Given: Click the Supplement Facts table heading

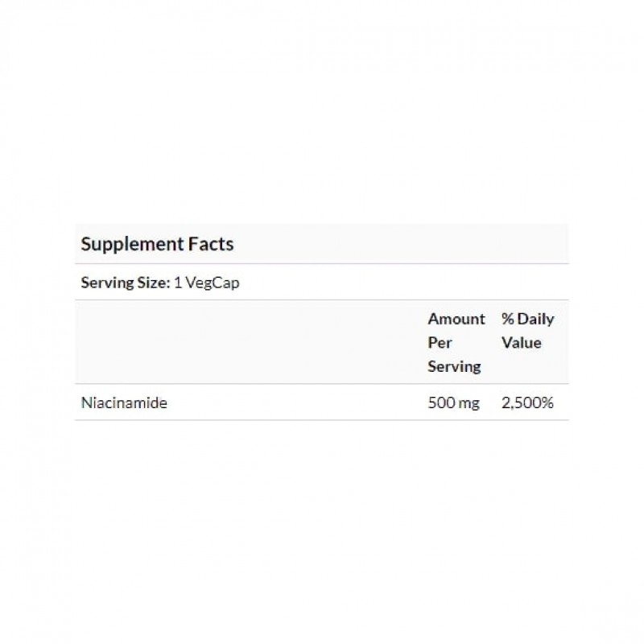Looking at the screenshot, I should pyautogui.click(x=158, y=244).
